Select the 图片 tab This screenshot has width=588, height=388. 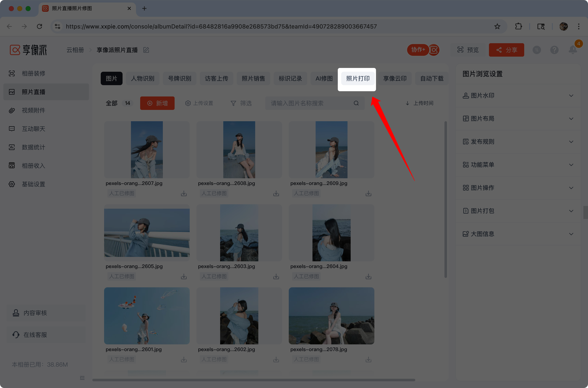[x=111, y=78]
